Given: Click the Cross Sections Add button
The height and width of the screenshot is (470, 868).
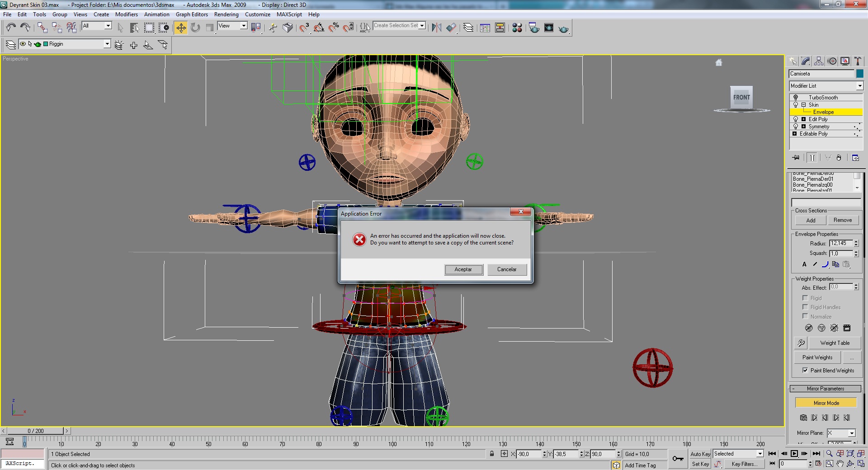Looking at the screenshot, I should (x=811, y=220).
